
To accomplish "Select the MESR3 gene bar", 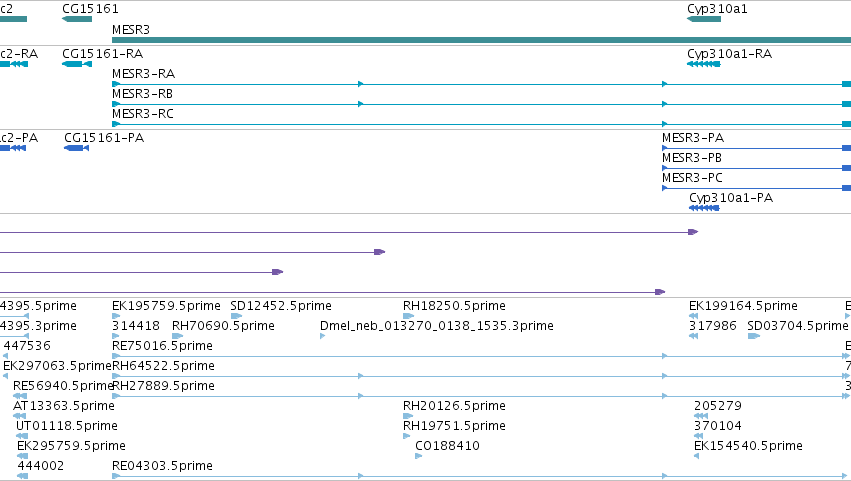I will click(x=481, y=40).
